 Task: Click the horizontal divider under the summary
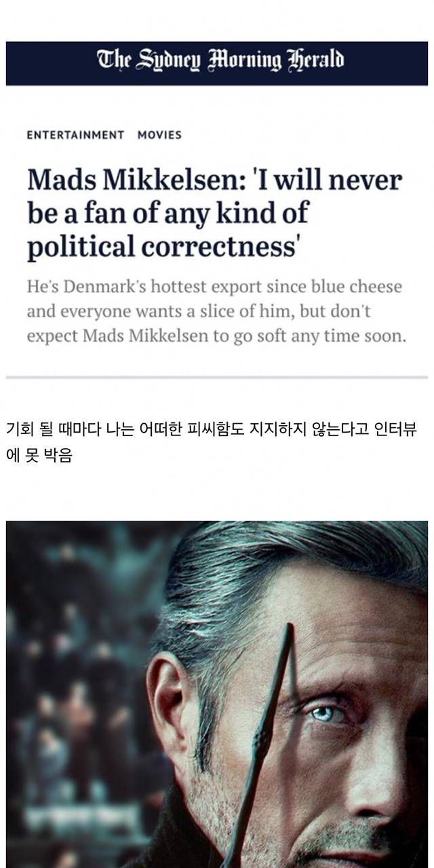[x=217, y=376]
